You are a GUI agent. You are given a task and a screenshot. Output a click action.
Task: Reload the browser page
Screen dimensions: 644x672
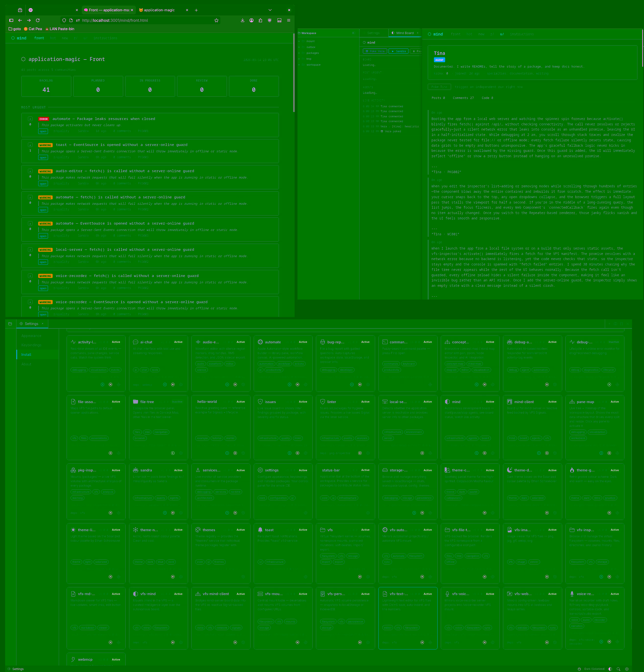point(38,21)
